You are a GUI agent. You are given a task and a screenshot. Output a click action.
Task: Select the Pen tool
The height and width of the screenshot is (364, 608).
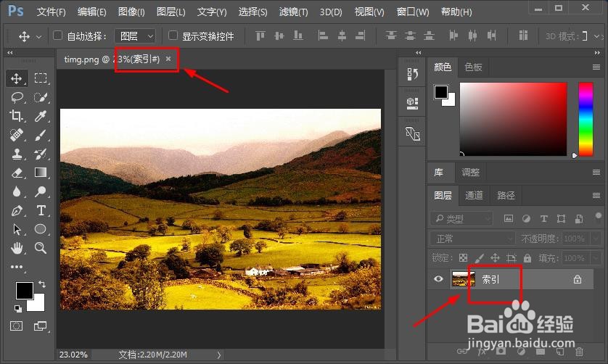point(16,210)
